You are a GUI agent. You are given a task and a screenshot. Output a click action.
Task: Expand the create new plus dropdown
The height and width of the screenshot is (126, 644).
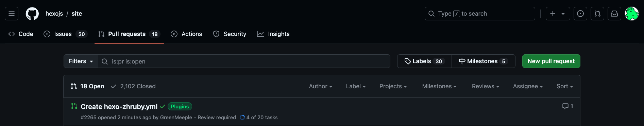click(x=558, y=14)
